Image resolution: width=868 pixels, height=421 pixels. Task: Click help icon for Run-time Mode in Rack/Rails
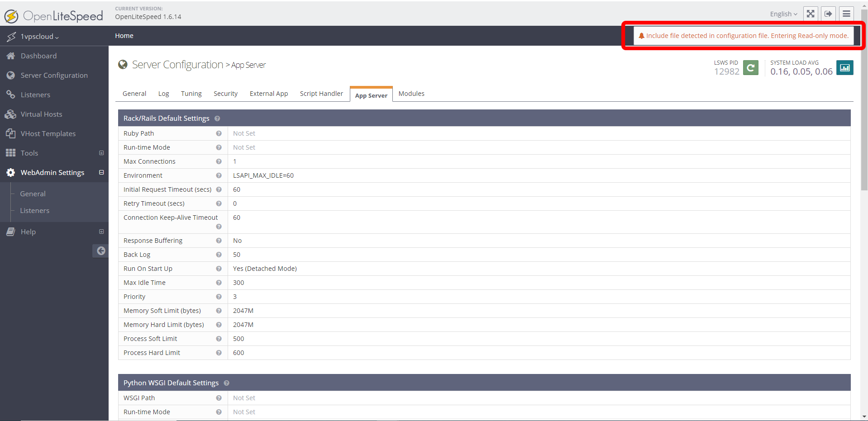point(219,147)
